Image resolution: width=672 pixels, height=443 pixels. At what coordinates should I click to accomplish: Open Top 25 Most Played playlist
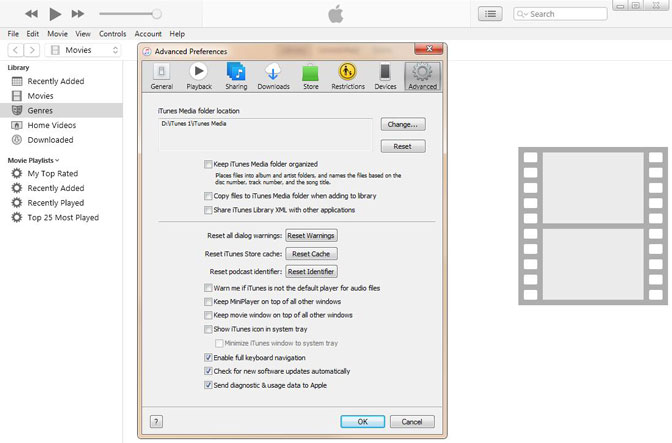(x=63, y=217)
